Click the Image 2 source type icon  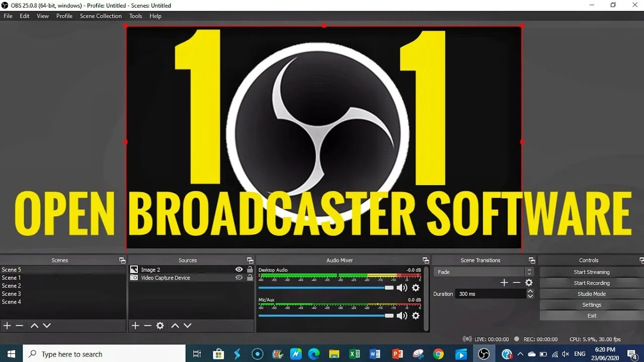point(134,269)
